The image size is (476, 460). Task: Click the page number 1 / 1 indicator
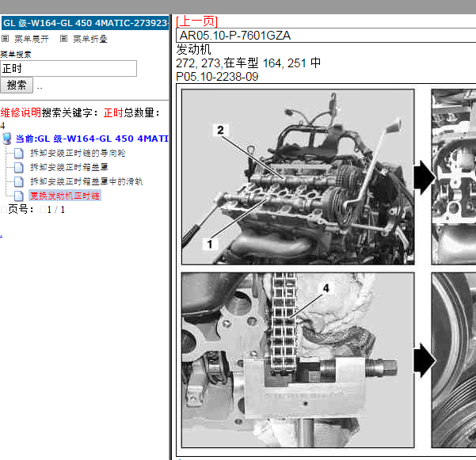[x=56, y=210]
